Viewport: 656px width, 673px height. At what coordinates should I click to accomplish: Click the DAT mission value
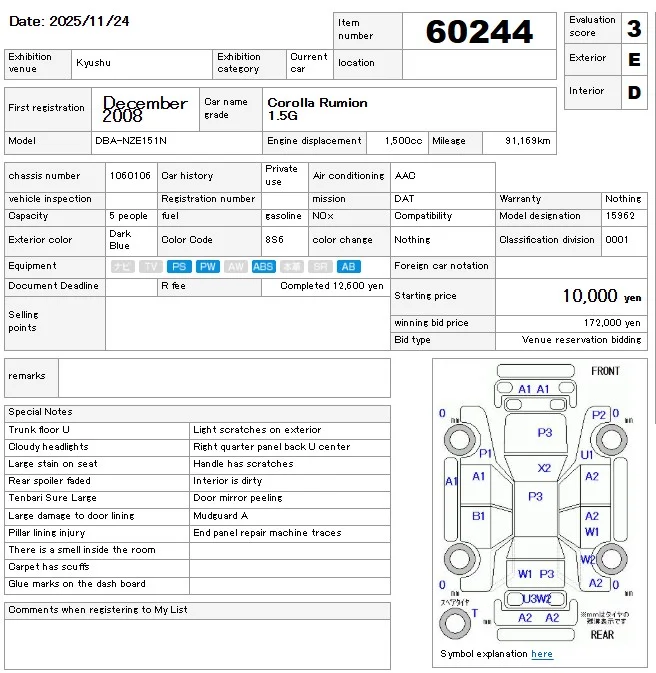[x=404, y=199]
